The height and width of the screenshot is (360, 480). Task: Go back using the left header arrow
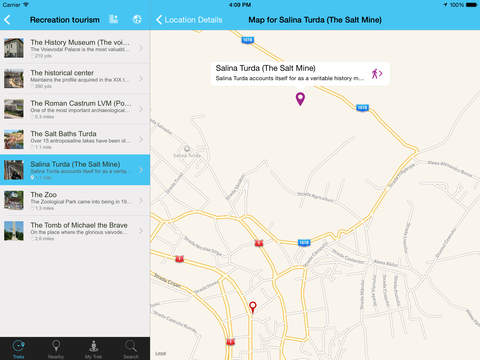[x=7, y=20]
